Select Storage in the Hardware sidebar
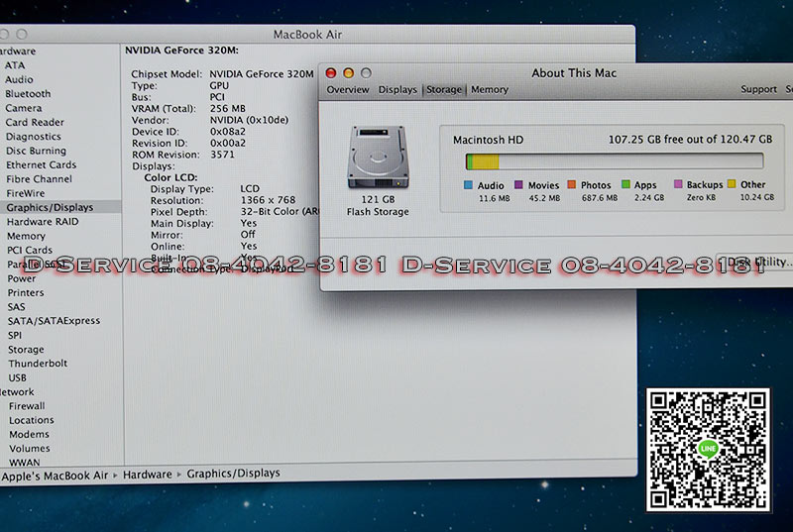 [26, 349]
